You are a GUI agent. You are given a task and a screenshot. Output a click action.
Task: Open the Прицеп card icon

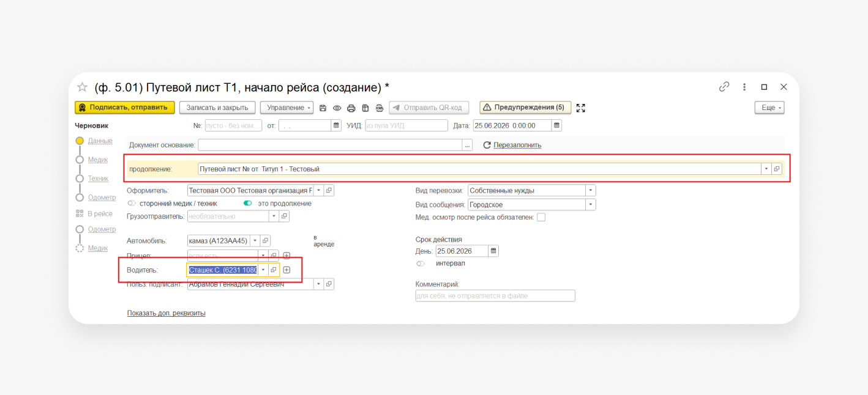click(x=274, y=255)
